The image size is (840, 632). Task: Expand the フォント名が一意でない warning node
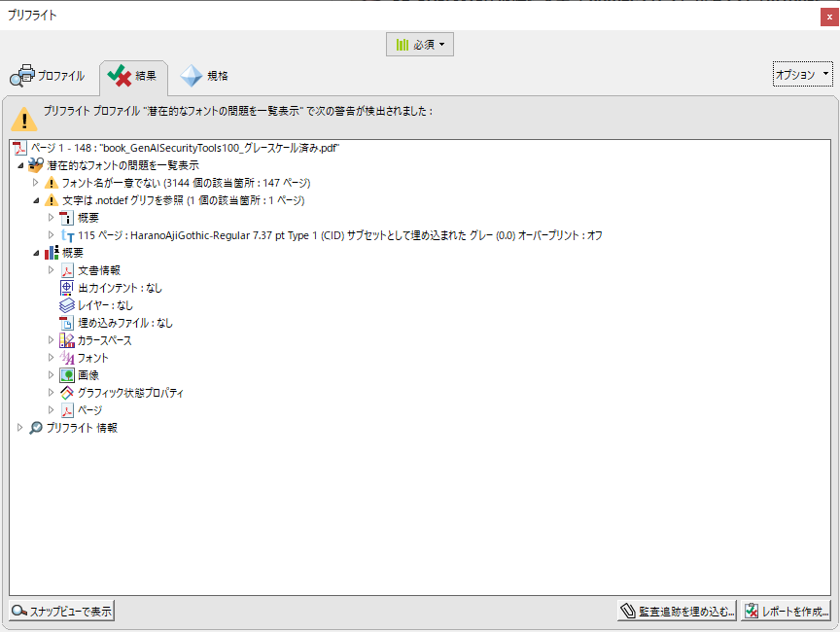(x=36, y=183)
